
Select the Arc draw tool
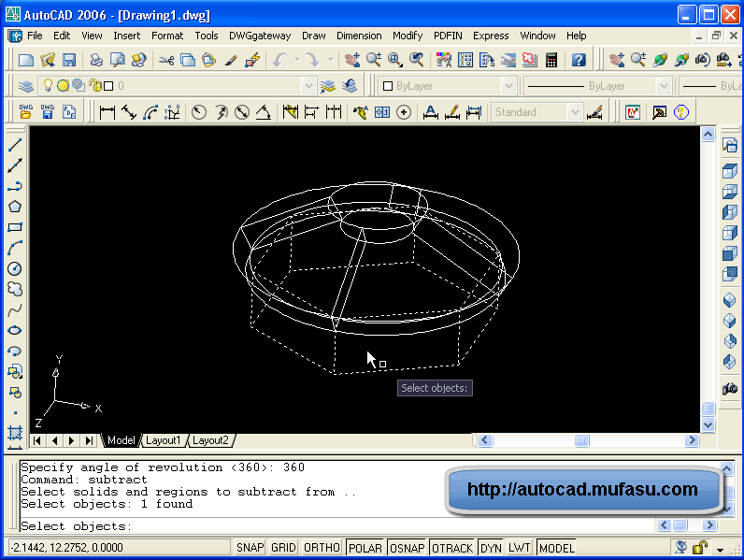[15, 248]
